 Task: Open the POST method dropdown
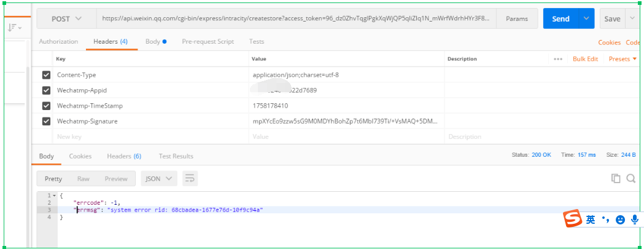pos(66,18)
